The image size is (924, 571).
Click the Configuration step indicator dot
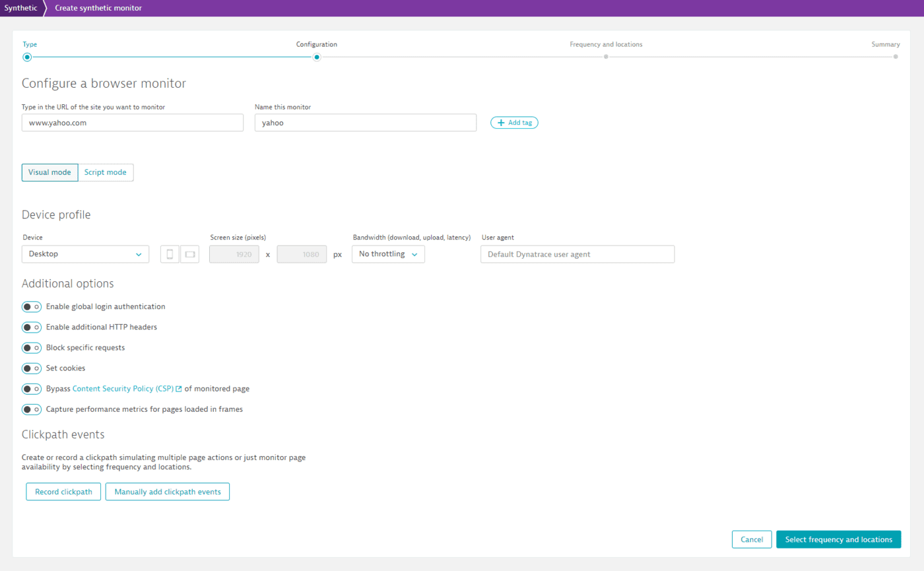[316, 57]
